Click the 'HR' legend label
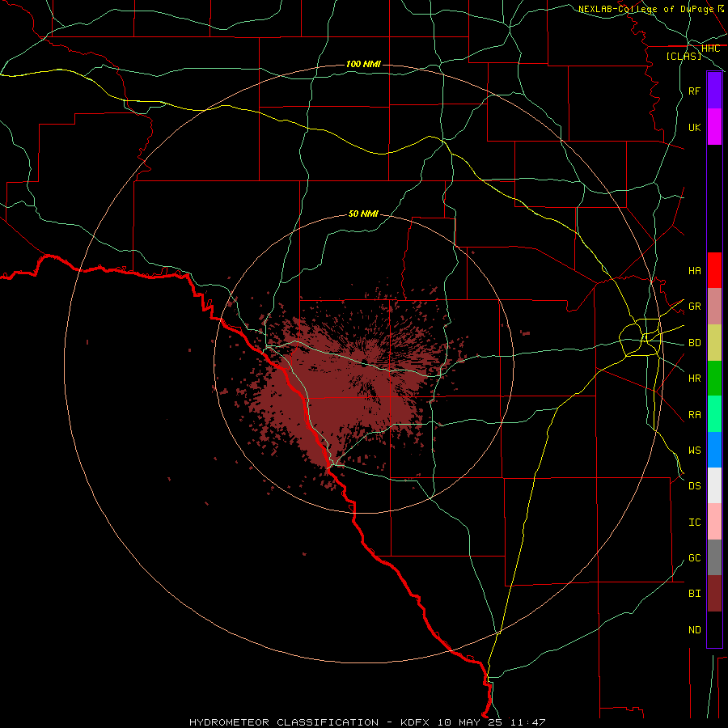Image resolution: width=728 pixels, height=728 pixels. tap(695, 379)
